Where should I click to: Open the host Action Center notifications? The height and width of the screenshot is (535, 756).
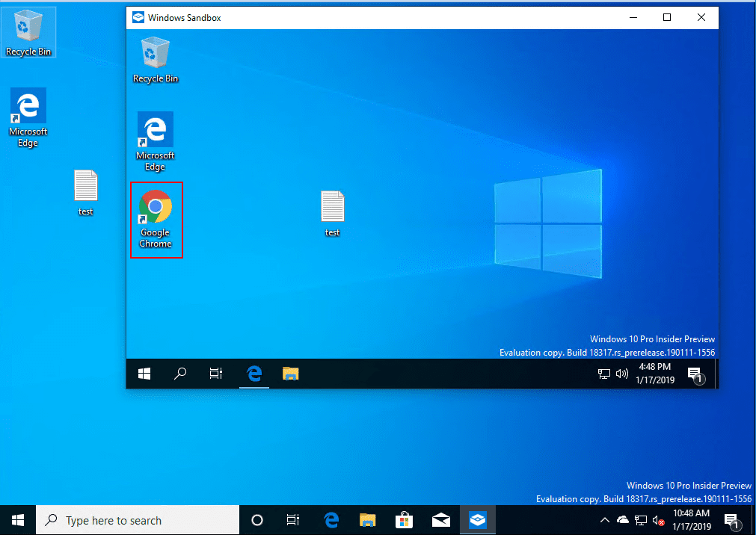point(731,520)
